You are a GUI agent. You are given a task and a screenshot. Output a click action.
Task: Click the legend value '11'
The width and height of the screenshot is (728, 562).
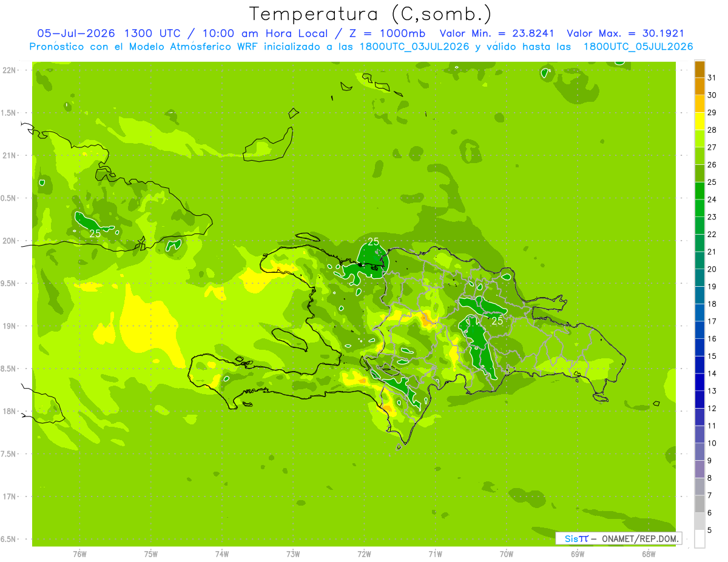pos(712,426)
